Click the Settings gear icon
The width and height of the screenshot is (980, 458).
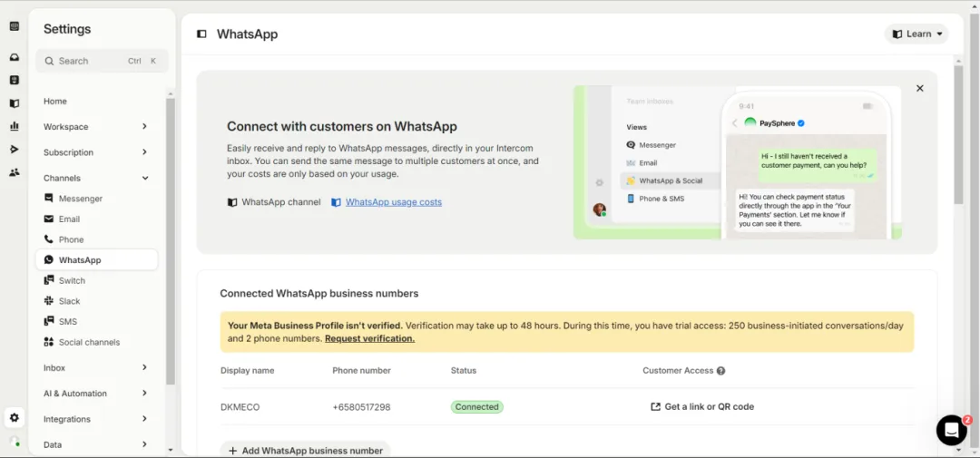(15, 418)
